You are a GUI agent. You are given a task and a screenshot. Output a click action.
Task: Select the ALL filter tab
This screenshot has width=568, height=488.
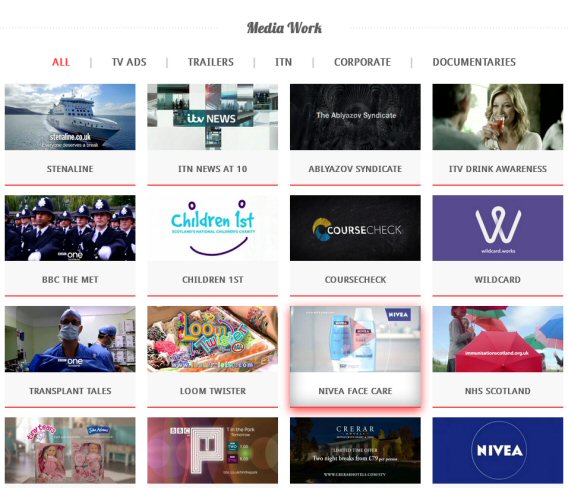pos(61,62)
